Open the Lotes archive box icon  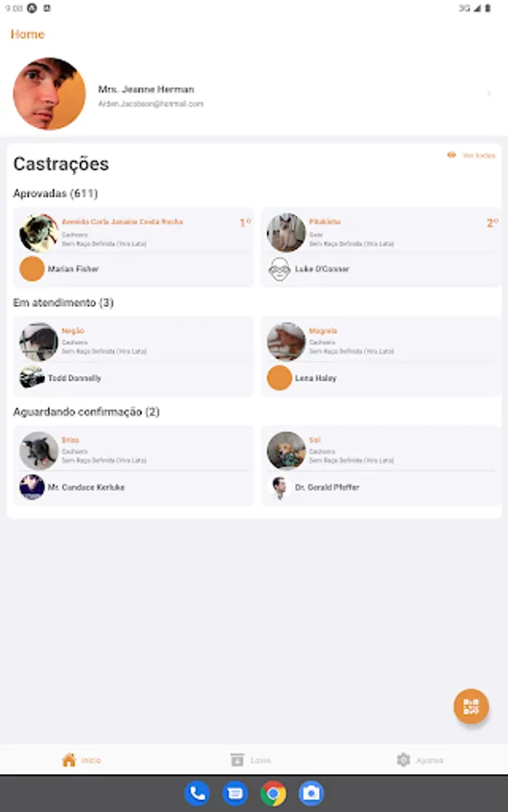[237, 760]
